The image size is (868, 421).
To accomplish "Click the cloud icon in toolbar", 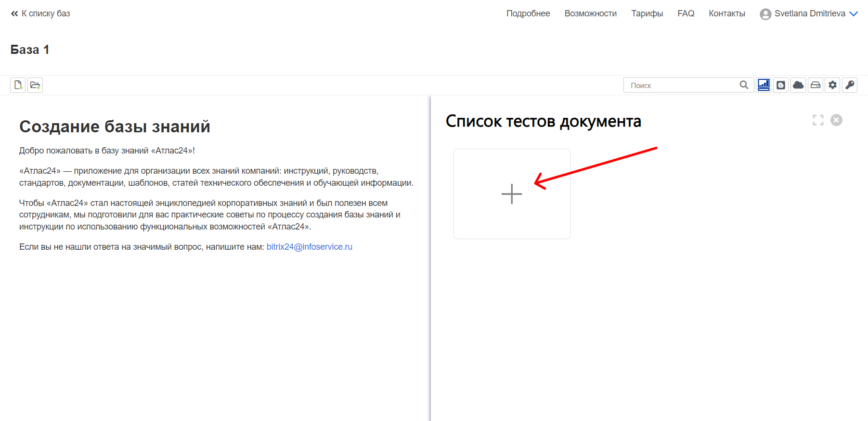I will pyautogui.click(x=798, y=85).
